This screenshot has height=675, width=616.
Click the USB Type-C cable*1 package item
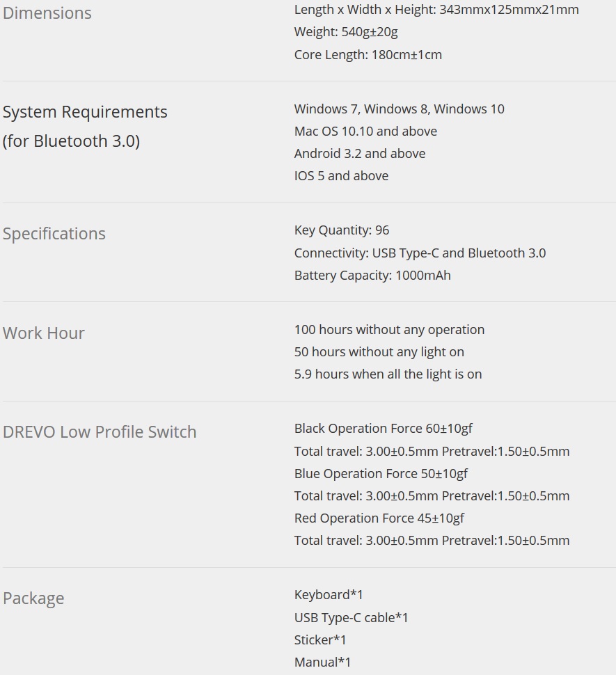[x=352, y=618]
